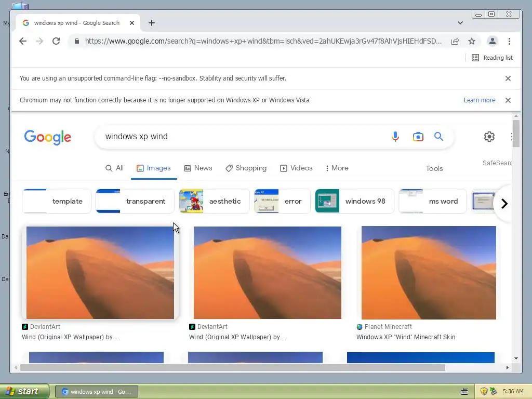Submit search with magnifier icon

point(438,137)
